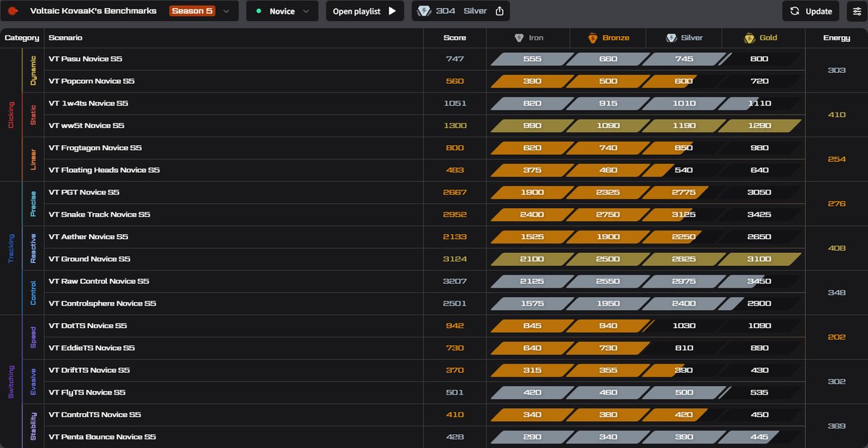Click the 408 energy value for Reactive
Viewport: 868px width, 448px height.
[836, 248]
